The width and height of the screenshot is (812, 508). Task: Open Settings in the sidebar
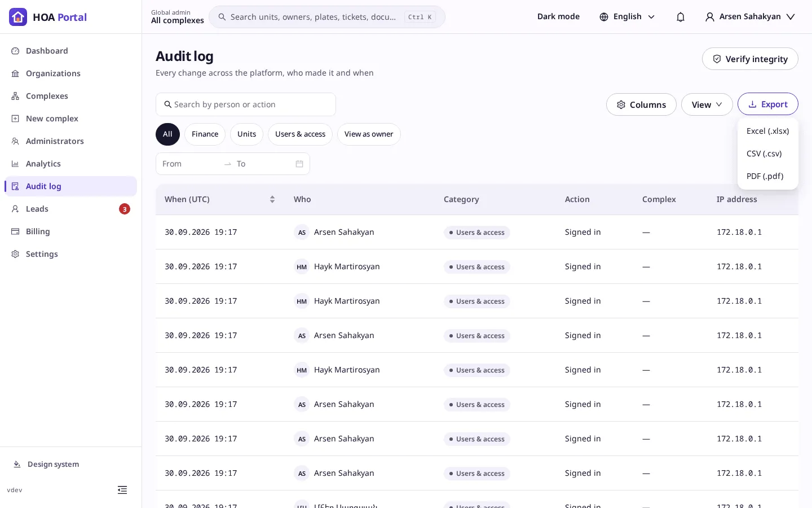[70, 254]
